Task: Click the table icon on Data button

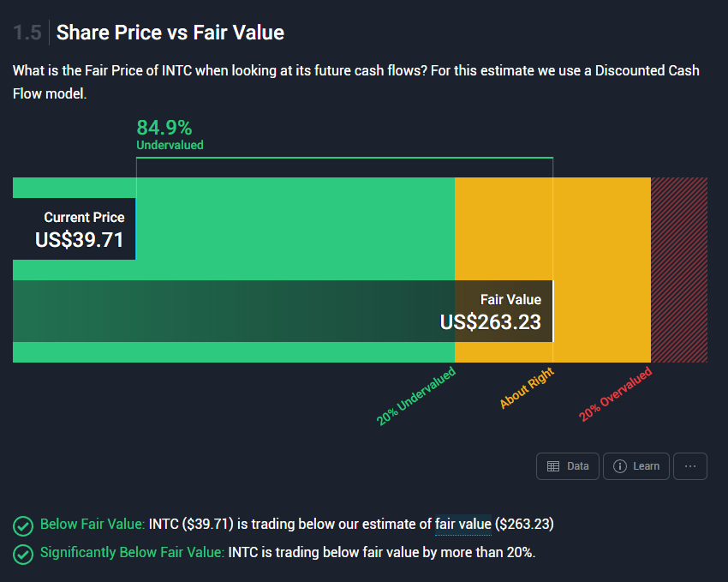Action: tap(553, 466)
